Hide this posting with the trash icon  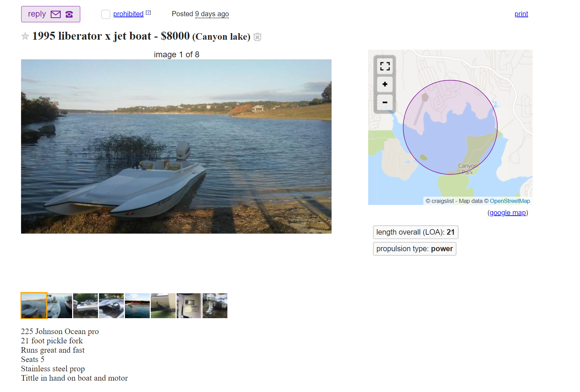coord(257,37)
